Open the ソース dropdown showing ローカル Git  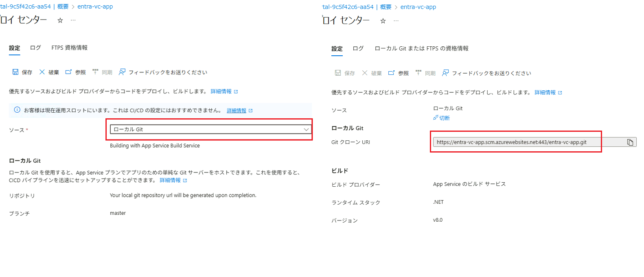coord(210,129)
